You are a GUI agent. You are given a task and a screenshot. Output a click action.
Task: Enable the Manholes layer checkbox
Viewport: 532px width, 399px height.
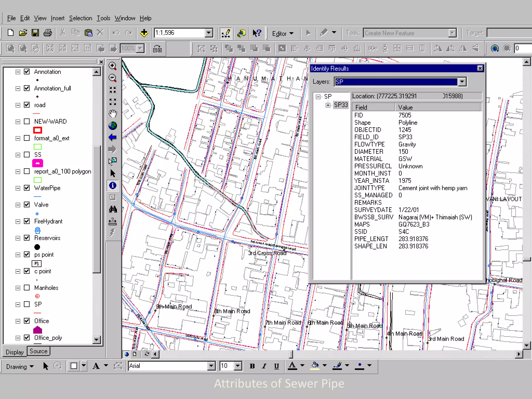(27, 288)
